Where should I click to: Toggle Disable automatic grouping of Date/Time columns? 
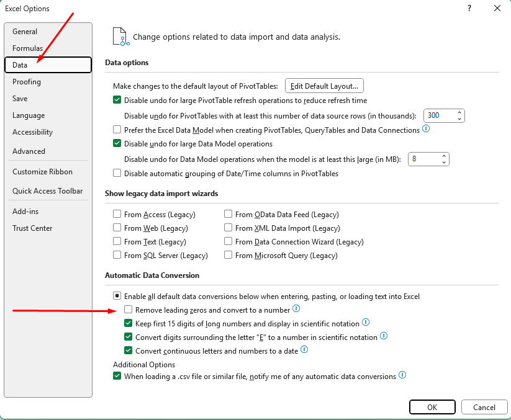[117, 174]
